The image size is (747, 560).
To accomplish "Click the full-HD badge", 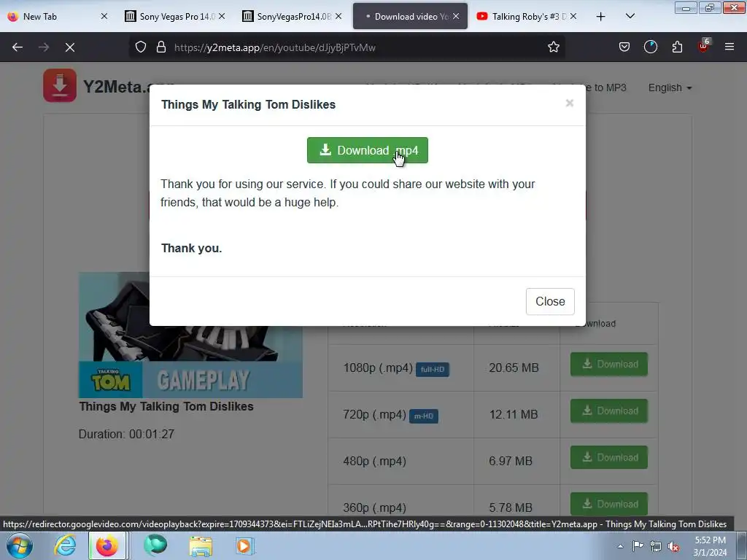I will [x=432, y=369].
